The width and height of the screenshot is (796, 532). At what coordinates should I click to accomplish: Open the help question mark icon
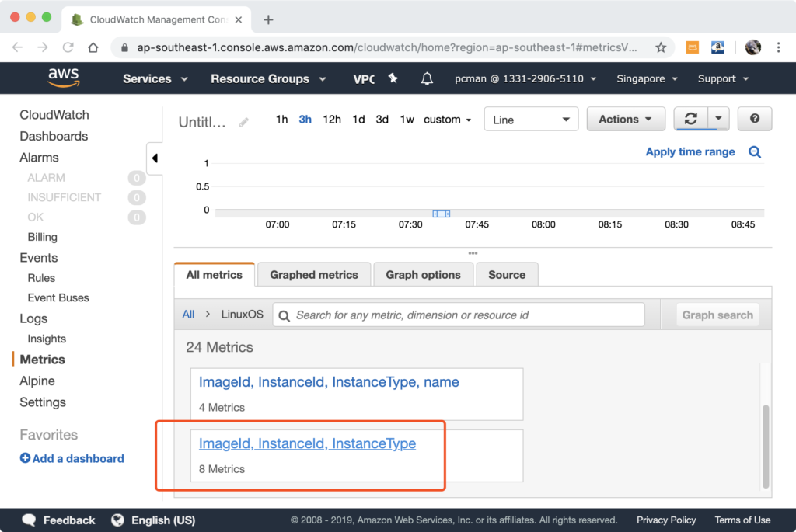(x=754, y=119)
